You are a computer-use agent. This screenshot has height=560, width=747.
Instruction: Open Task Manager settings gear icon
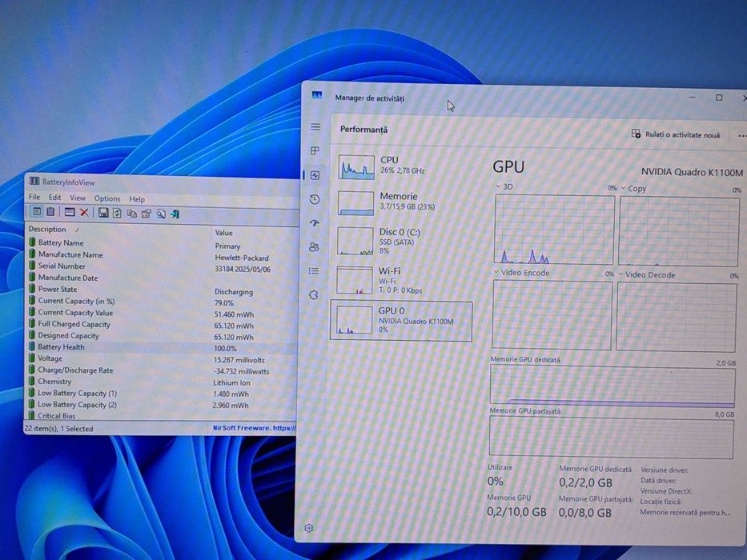click(309, 528)
